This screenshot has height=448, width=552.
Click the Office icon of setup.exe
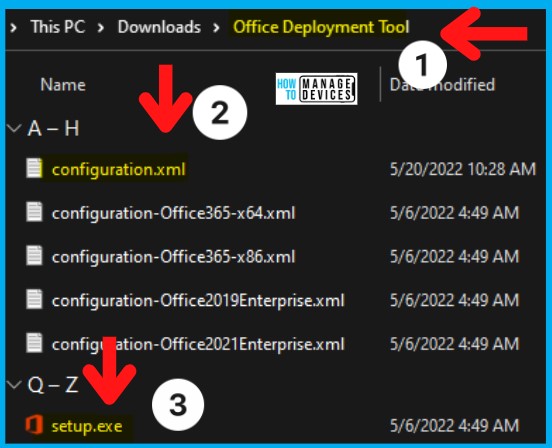(34, 425)
